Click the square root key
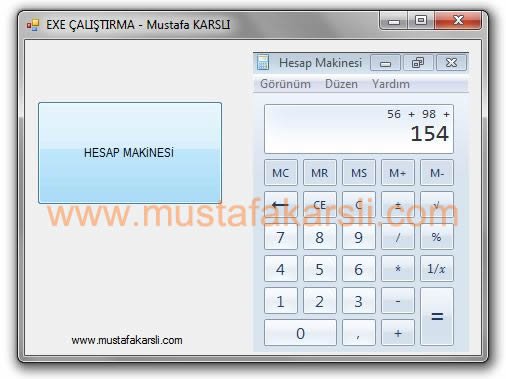Screen dimensions: 506x379 (x=437, y=204)
